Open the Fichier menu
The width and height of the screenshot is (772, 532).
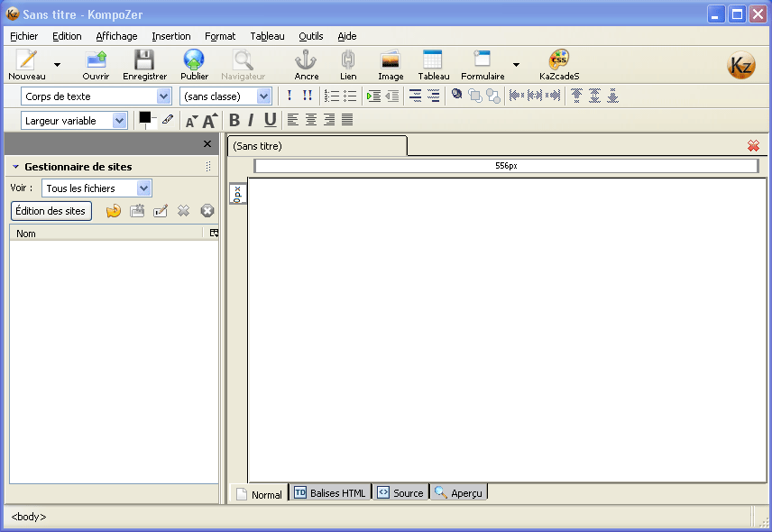[23, 36]
